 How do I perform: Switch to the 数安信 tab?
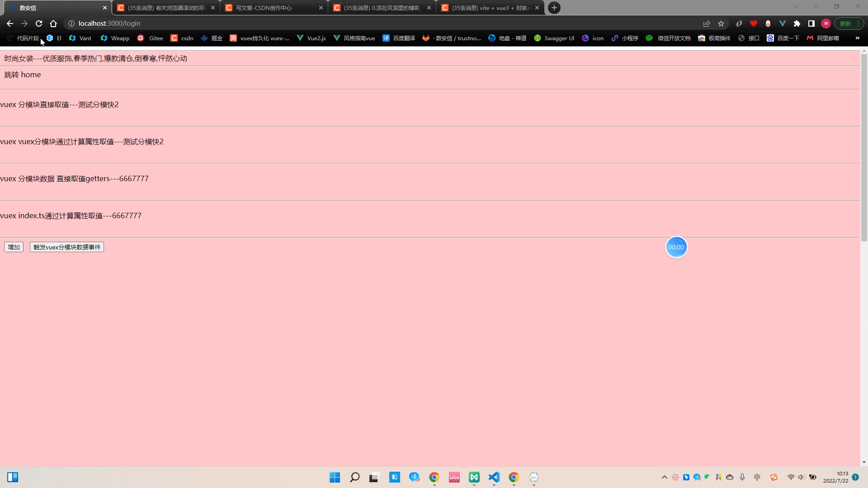[54, 8]
